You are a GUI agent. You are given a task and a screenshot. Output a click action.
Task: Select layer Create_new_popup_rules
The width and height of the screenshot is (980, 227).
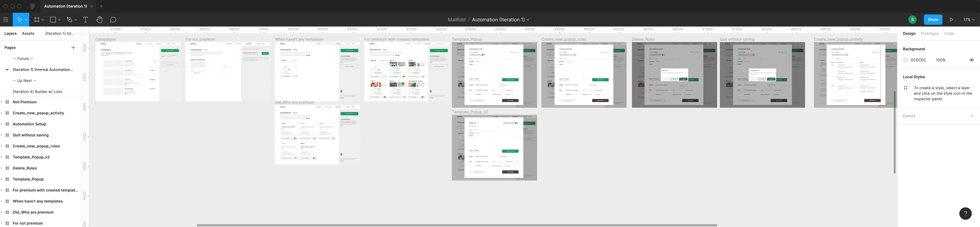[x=36, y=146]
